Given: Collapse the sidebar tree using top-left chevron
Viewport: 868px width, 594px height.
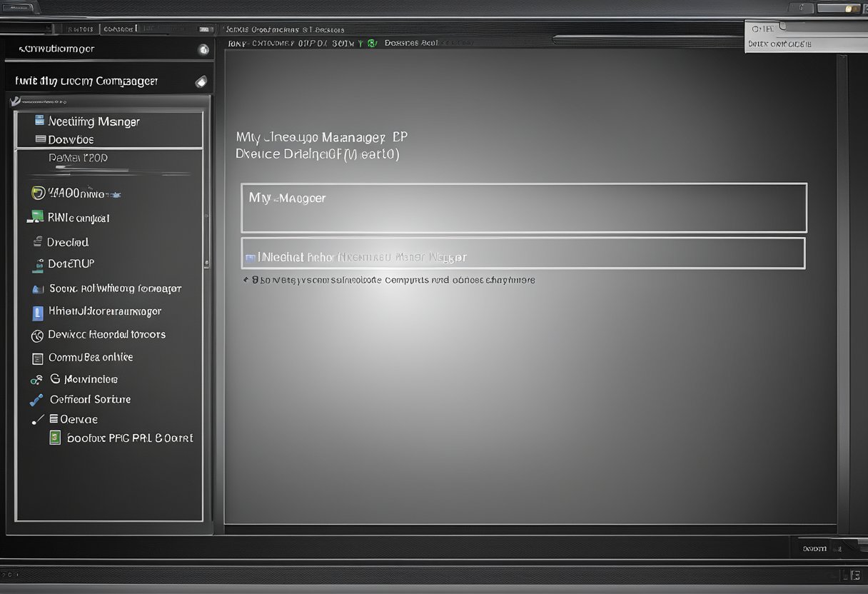Looking at the screenshot, I should 14,102.
